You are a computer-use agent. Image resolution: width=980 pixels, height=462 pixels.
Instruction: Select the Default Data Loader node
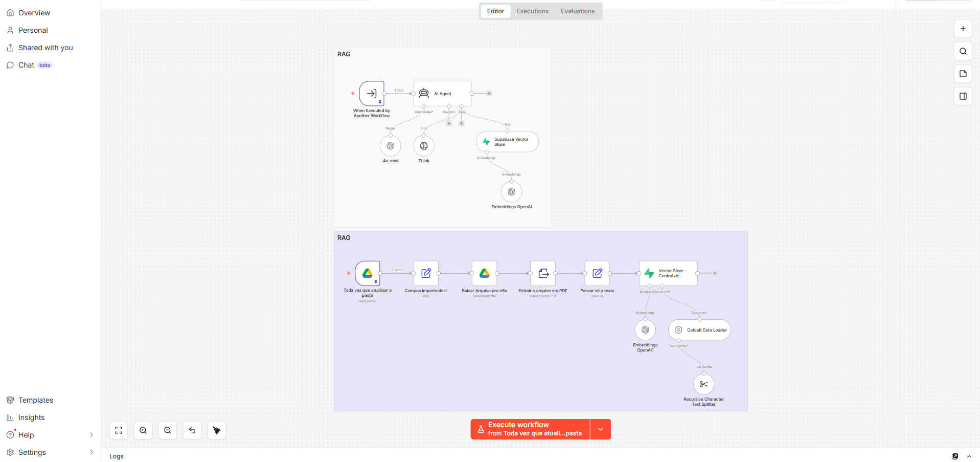point(699,330)
